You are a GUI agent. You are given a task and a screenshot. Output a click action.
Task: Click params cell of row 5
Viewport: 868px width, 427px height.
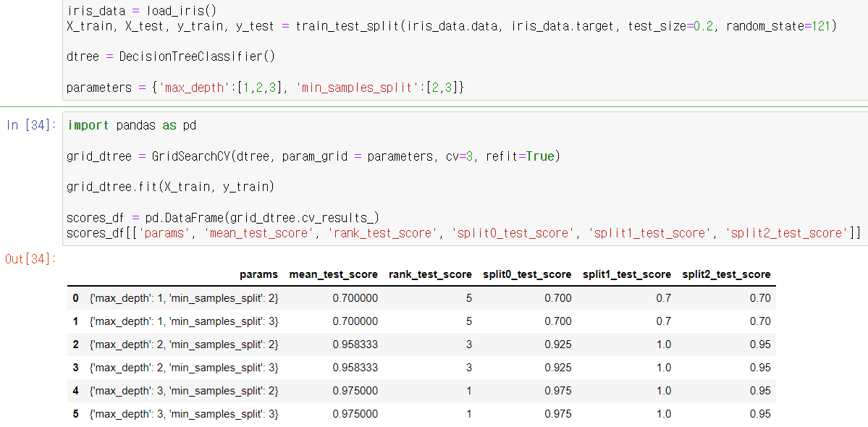pyautogui.click(x=183, y=414)
